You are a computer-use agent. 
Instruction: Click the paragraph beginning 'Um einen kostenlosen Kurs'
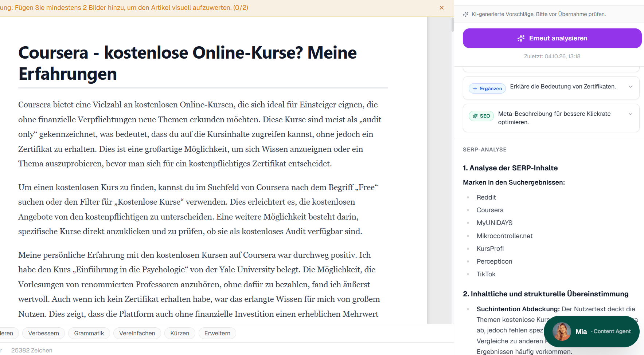[x=199, y=209]
